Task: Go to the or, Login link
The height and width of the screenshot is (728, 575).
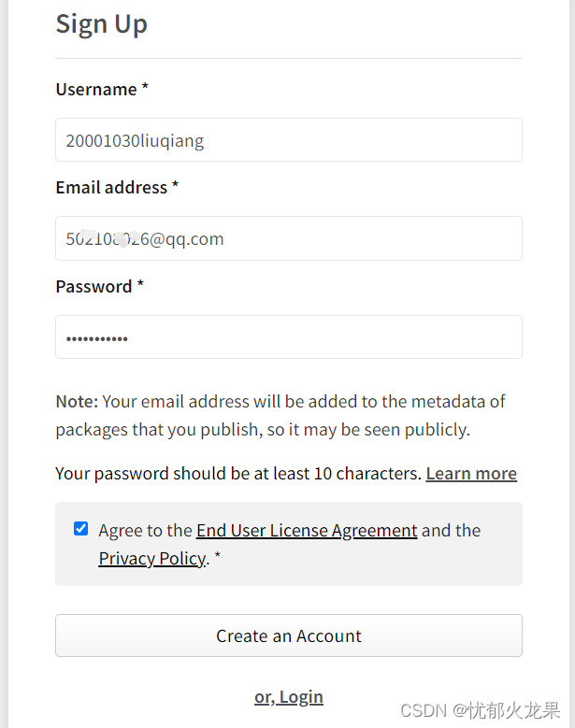Action: pyautogui.click(x=288, y=697)
